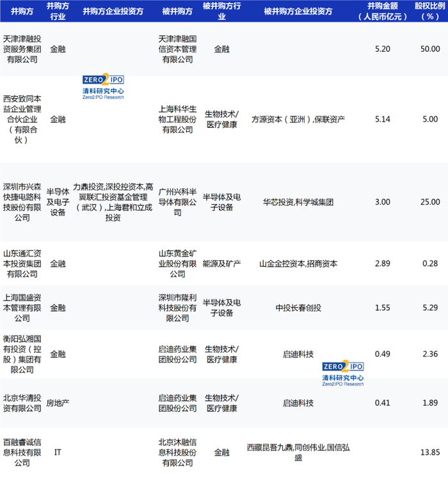Click the 并购金额(人民币亿元) column header
Viewport: 448px width, 477px height.
[x=383, y=12]
